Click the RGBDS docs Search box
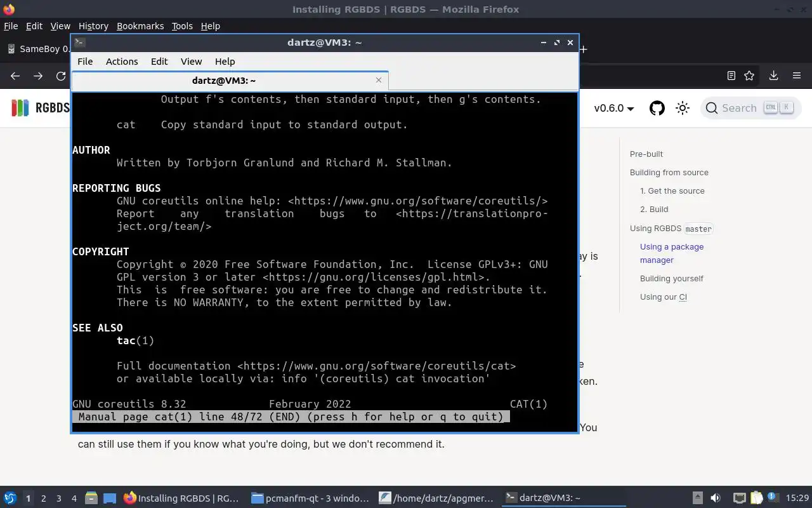The width and height of the screenshot is (812, 508). click(x=750, y=108)
